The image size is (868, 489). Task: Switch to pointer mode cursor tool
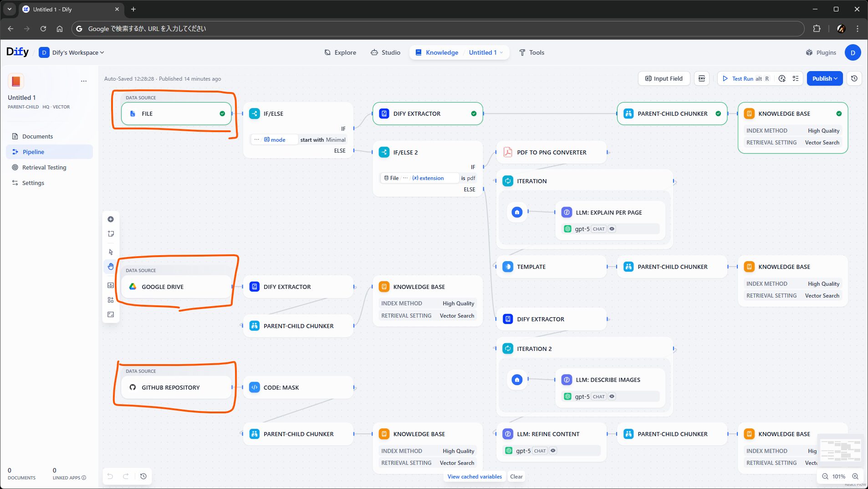click(111, 252)
